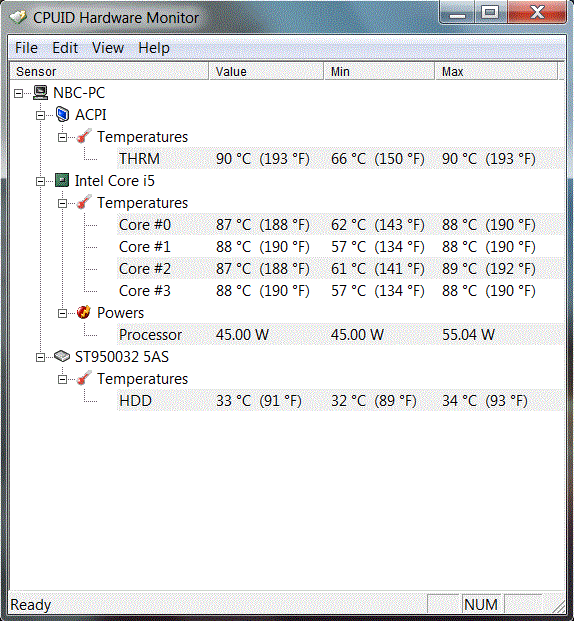The width and height of the screenshot is (574, 621).
Task: Click the Powers flame icon
Action: click(84, 312)
